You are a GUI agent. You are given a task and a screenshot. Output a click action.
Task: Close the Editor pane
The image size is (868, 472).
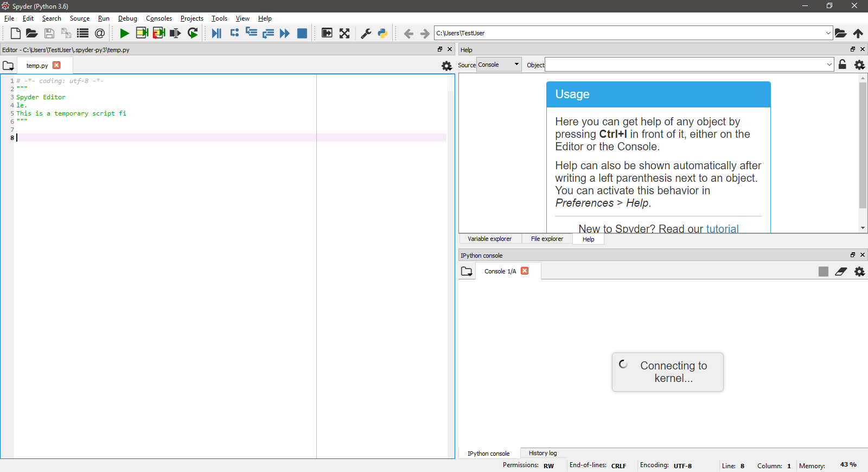pos(450,49)
